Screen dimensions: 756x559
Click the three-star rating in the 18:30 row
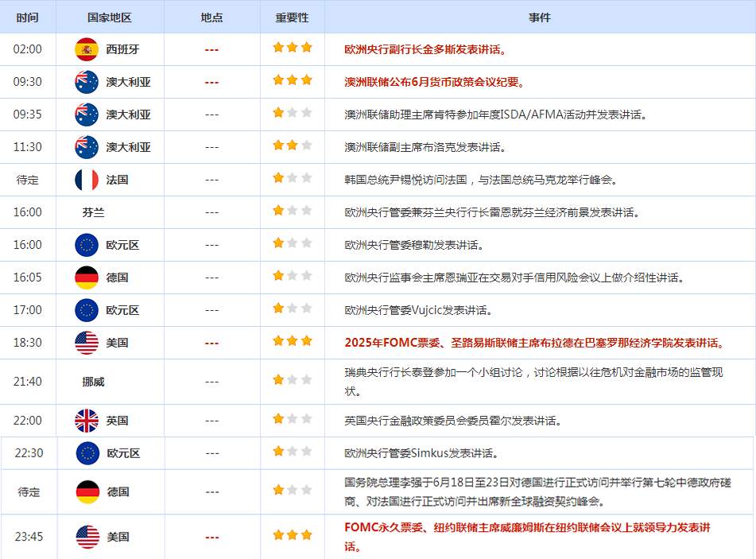(293, 341)
